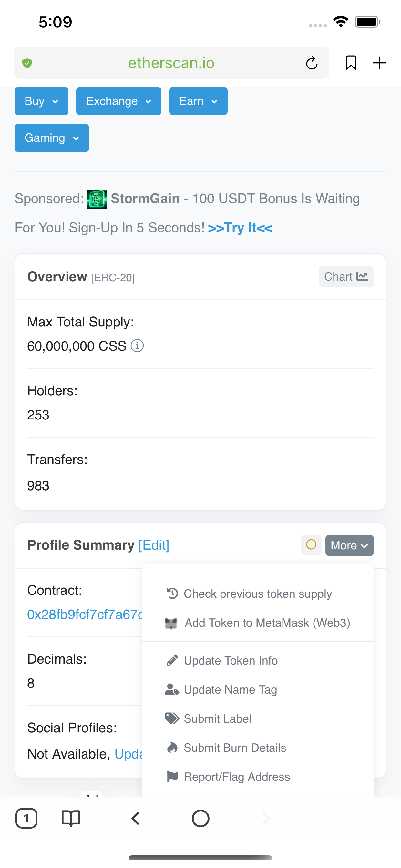Open the Gaming dropdown menu

(52, 138)
